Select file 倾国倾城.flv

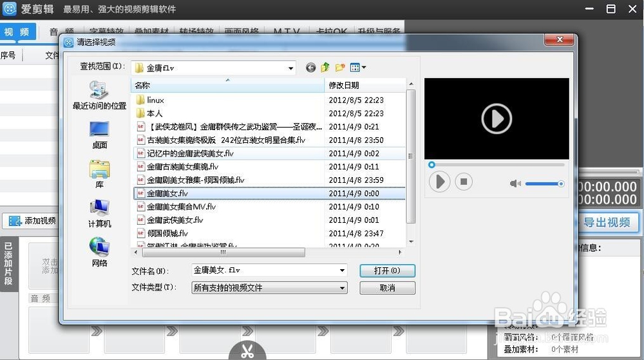click(x=269, y=233)
